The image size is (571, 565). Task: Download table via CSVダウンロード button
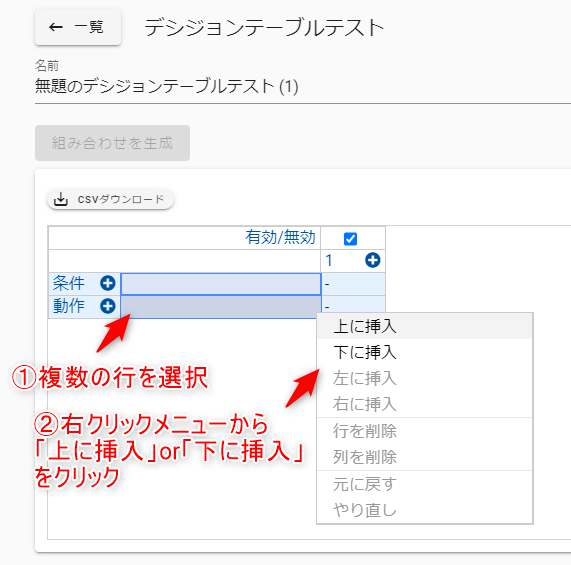110,199
